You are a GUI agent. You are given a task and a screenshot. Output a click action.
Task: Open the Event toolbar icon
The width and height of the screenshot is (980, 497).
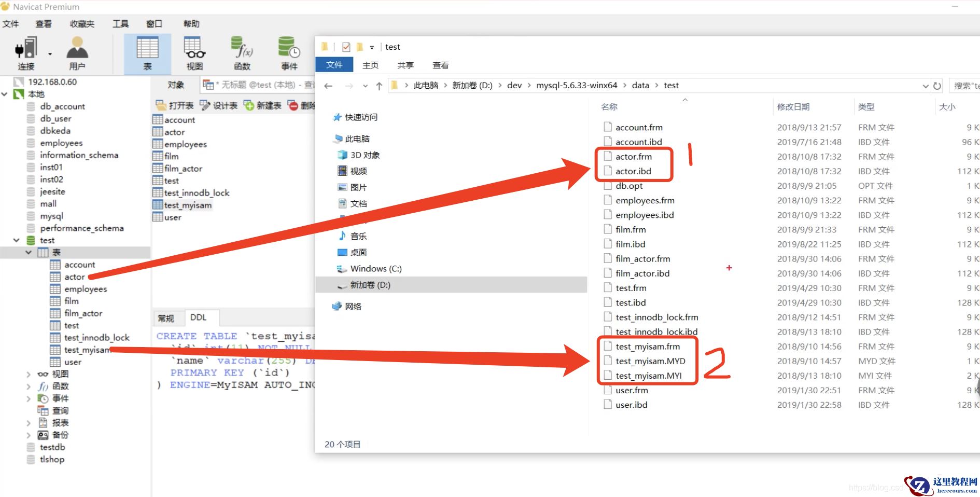(x=289, y=48)
